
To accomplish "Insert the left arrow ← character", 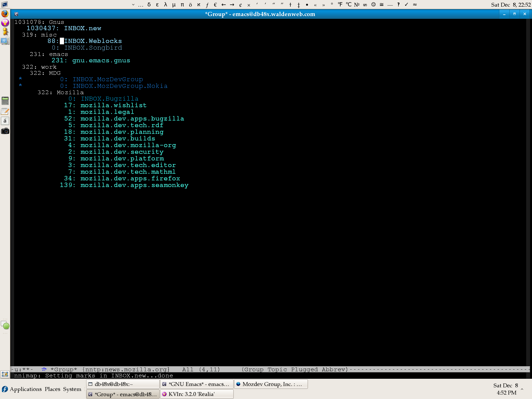I will 224,4.
